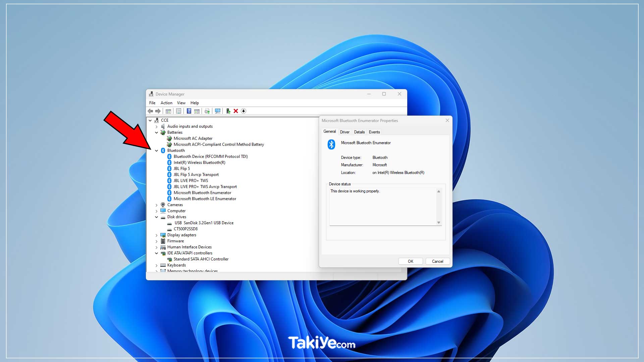Collapse the Disk drives category
Viewport: 644px width, 362px height.
[156, 217]
